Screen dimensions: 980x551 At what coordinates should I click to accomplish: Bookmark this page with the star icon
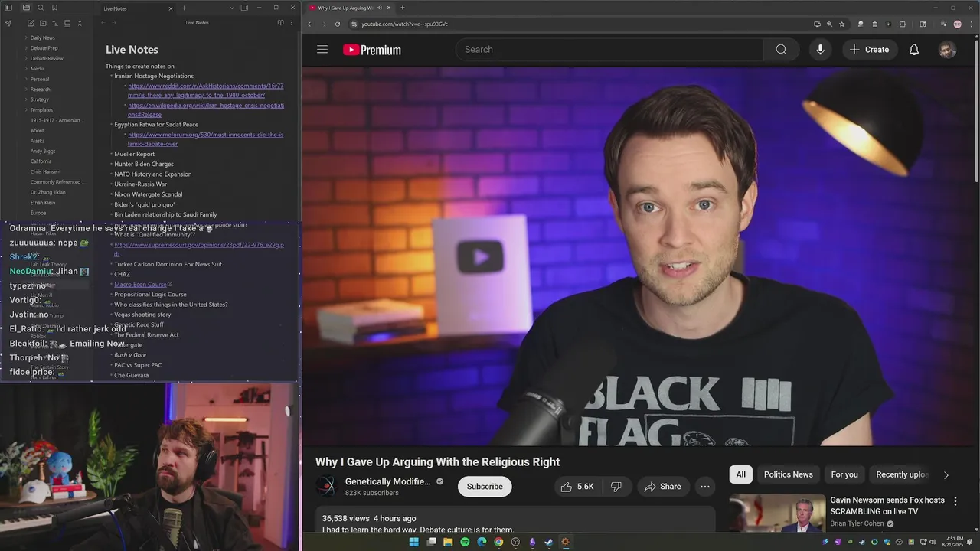tap(841, 24)
